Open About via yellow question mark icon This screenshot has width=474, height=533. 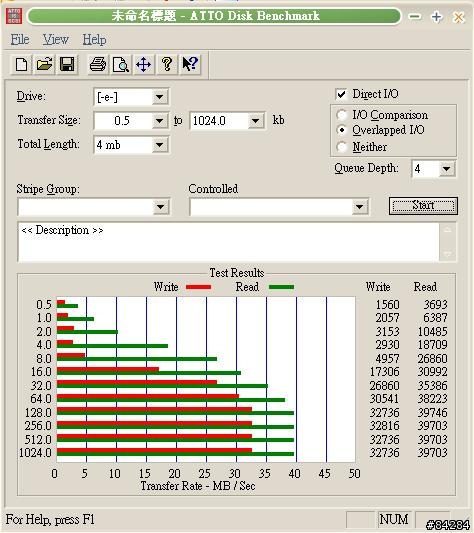pos(167,64)
